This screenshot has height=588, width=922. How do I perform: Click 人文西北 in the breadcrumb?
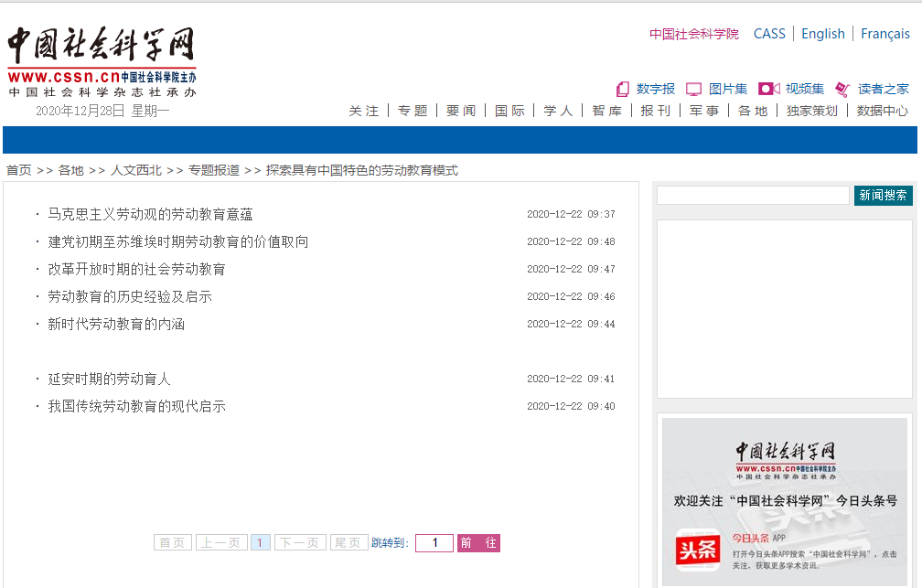coord(135,170)
